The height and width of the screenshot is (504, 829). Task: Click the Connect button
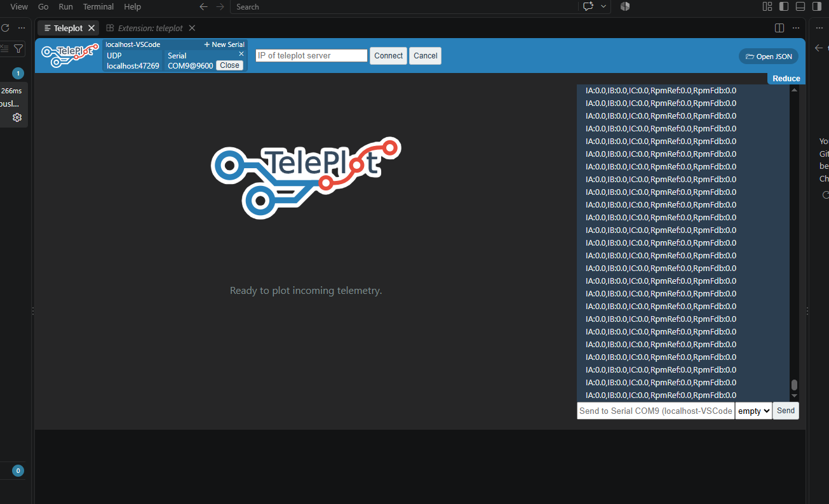[388, 56]
